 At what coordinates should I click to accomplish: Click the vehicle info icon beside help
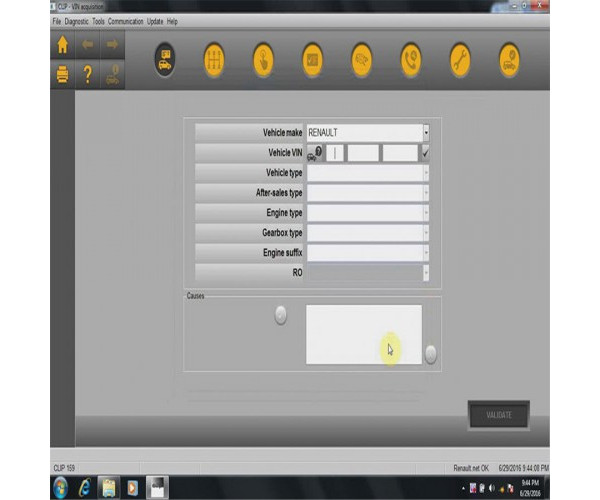(x=112, y=74)
